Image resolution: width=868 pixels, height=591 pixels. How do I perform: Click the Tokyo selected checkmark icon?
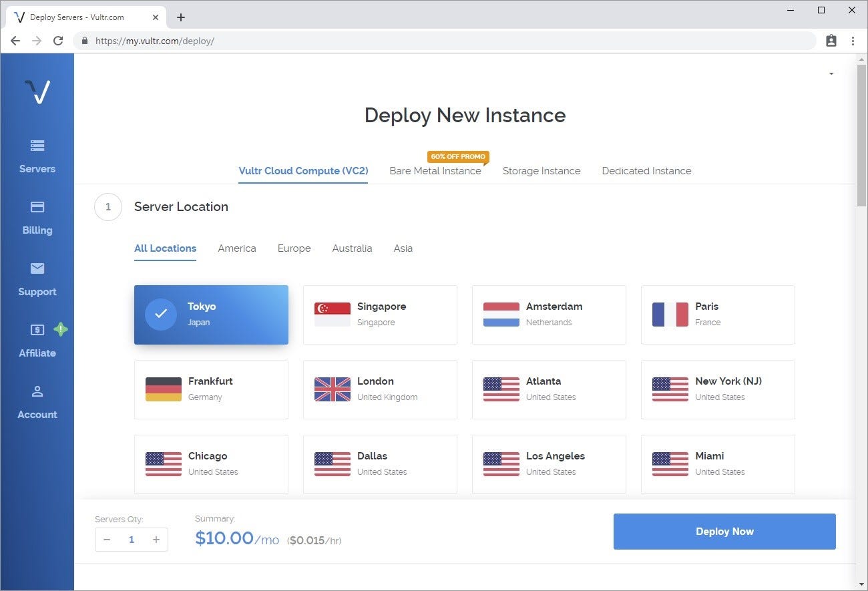161,315
